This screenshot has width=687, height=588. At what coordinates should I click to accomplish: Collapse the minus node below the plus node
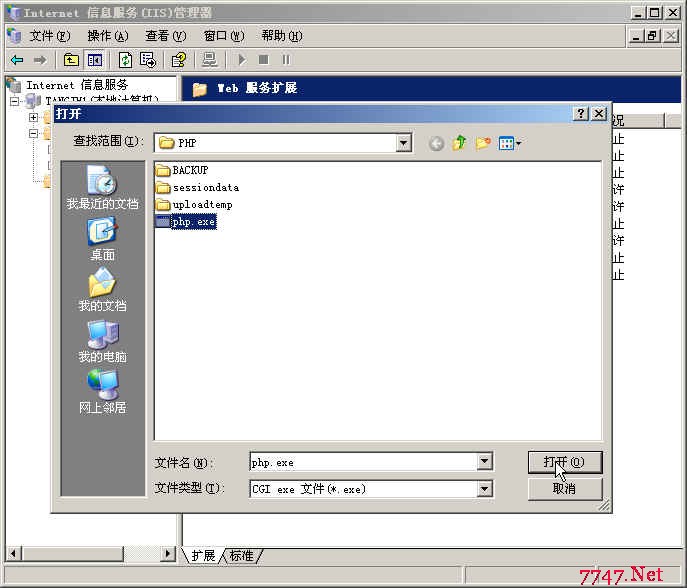[33, 133]
